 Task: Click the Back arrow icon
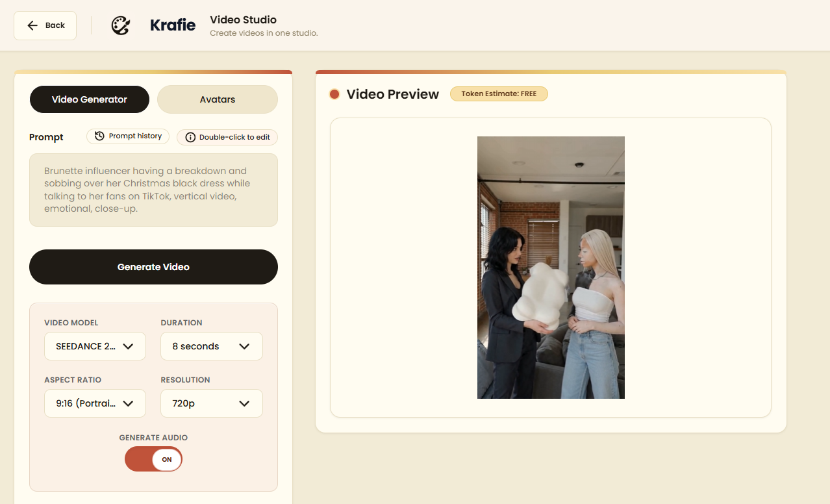click(32, 25)
